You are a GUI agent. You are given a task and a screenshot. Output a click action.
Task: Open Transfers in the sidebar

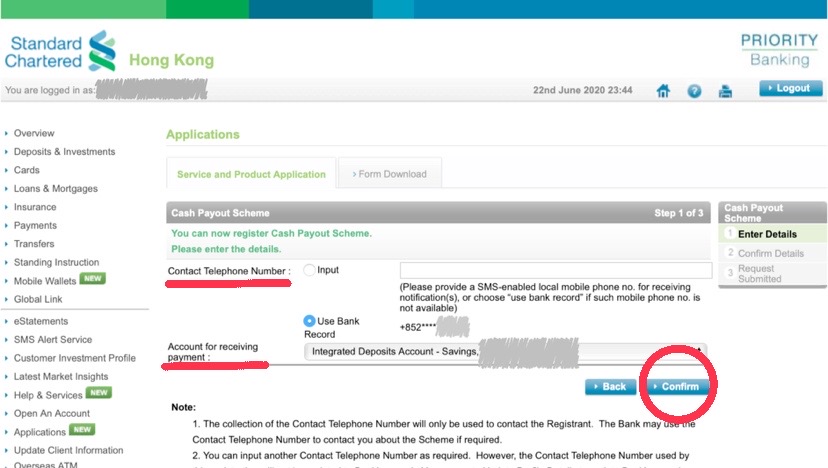coord(34,244)
